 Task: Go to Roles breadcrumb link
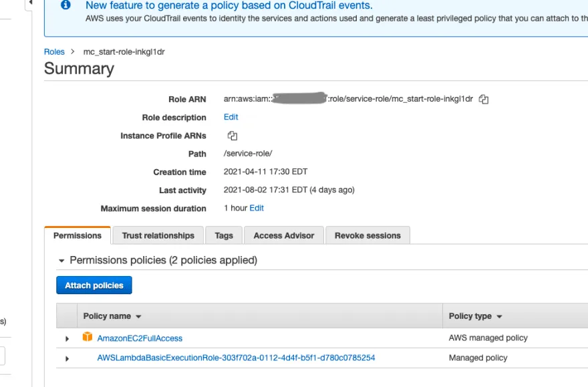pos(54,51)
